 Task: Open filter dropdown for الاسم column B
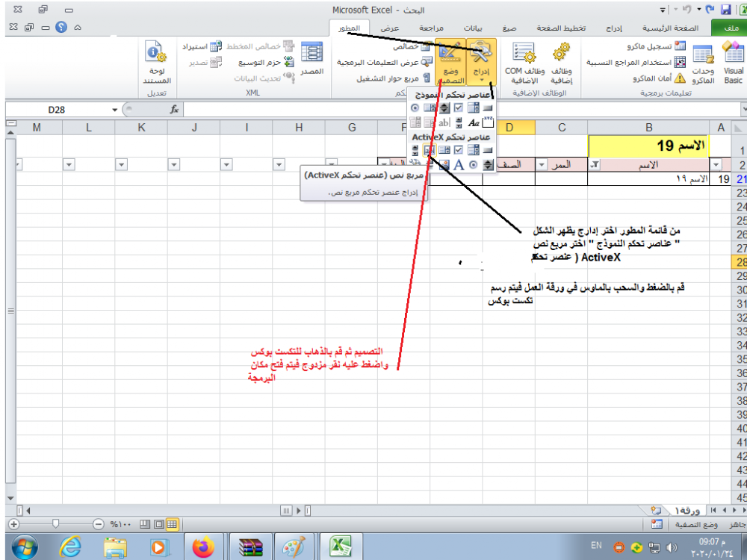click(595, 165)
